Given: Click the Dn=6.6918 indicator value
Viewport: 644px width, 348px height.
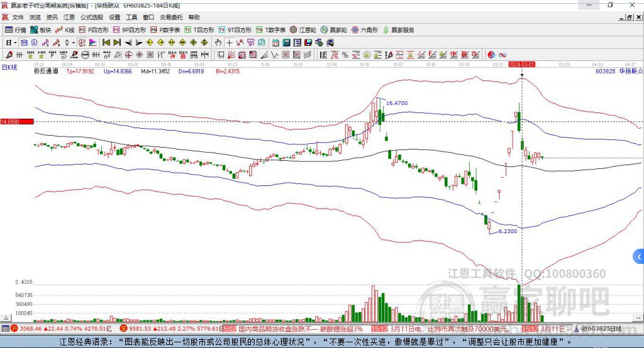Looking at the screenshot, I should (x=191, y=72).
